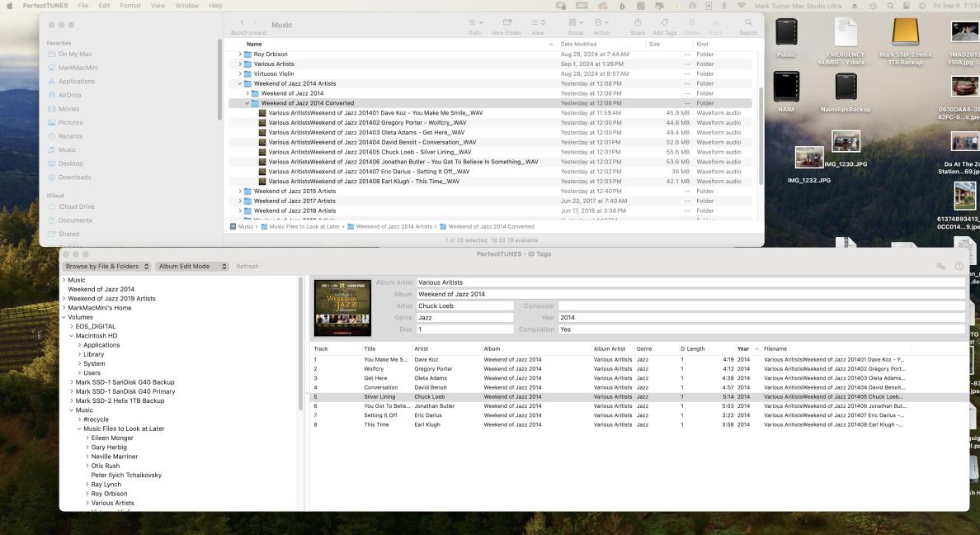Open the Public drive icon on desktop
980x535 pixels.
pyautogui.click(x=786, y=32)
